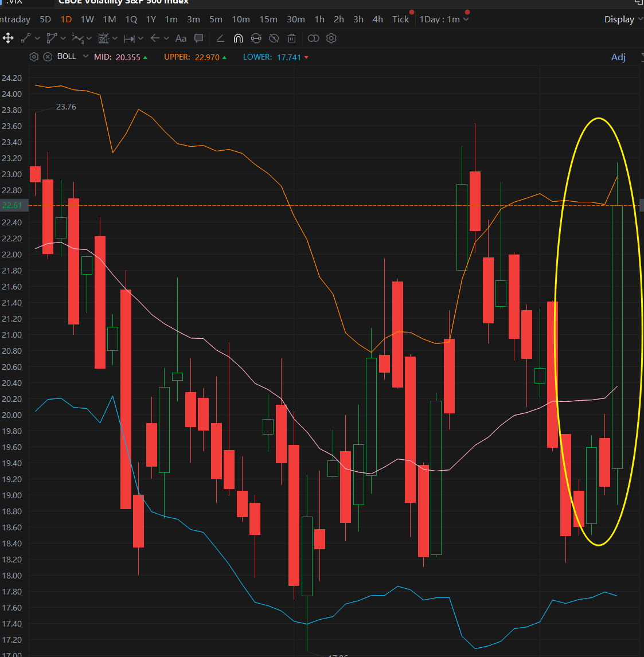The height and width of the screenshot is (657, 644).
Task: Remove the BOLL indicator
Action: point(48,57)
